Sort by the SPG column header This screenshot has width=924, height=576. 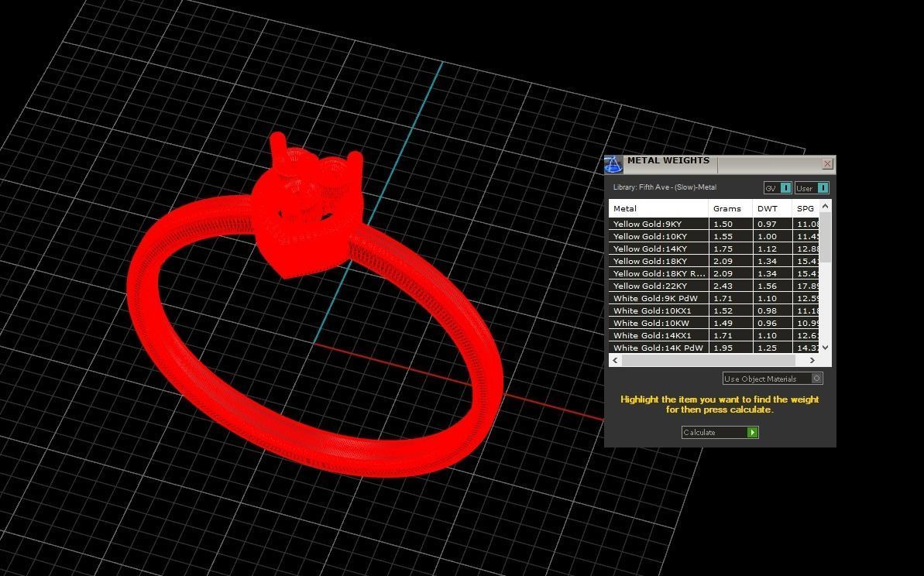805,208
